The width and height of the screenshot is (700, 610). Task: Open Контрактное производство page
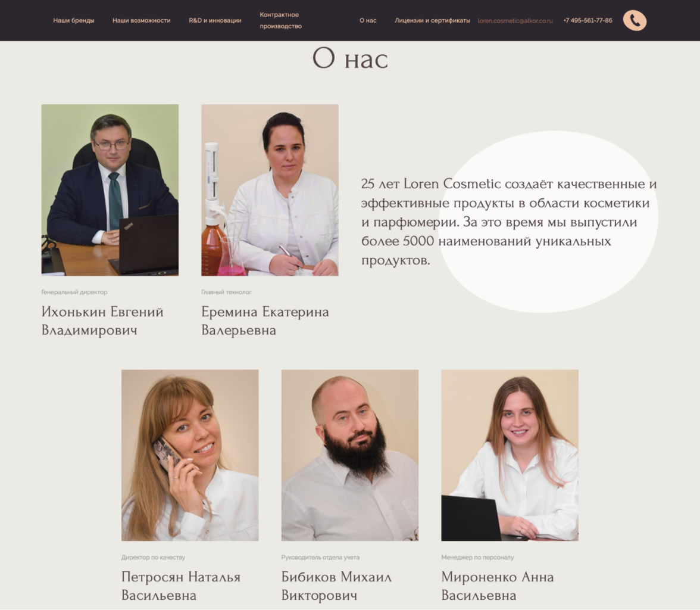coord(281,21)
